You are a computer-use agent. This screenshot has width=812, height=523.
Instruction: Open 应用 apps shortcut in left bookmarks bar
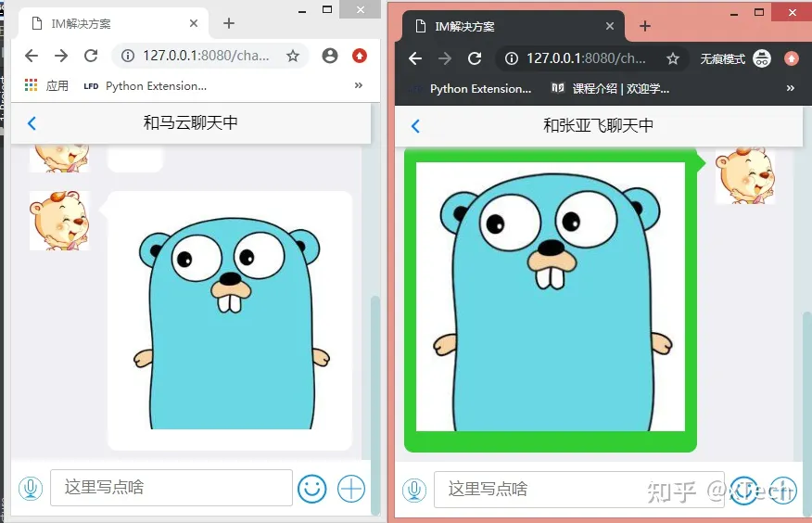coord(46,85)
